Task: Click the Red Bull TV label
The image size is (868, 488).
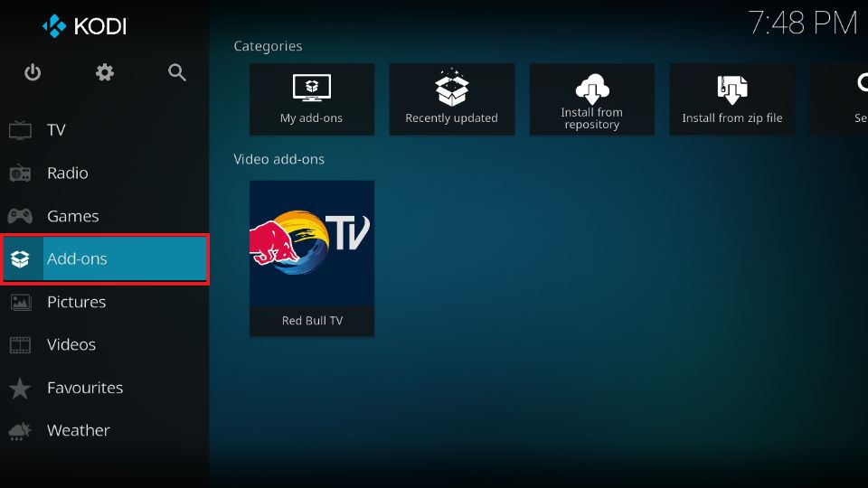Action: pos(312,320)
